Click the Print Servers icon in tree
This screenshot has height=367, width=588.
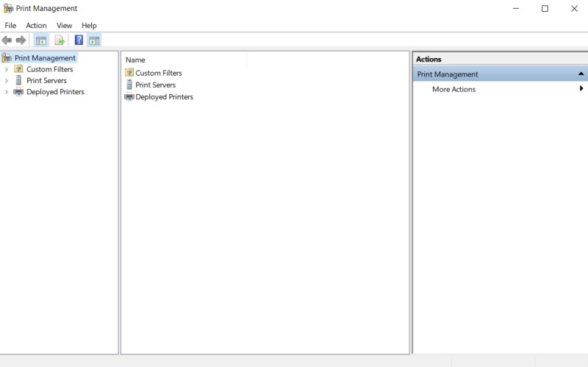18,80
